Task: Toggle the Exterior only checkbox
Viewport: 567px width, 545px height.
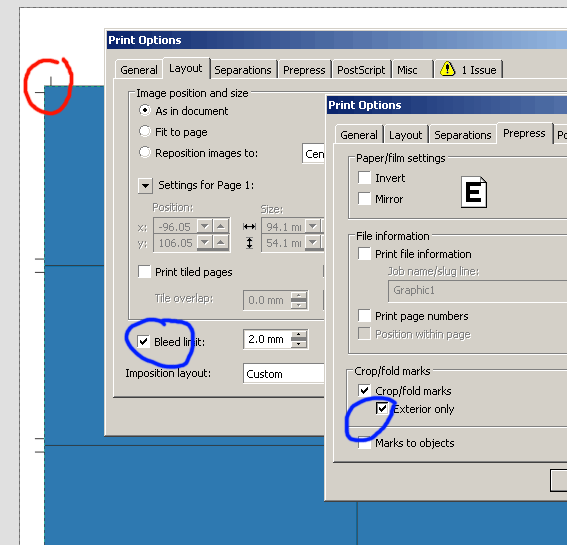Action: click(x=382, y=409)
